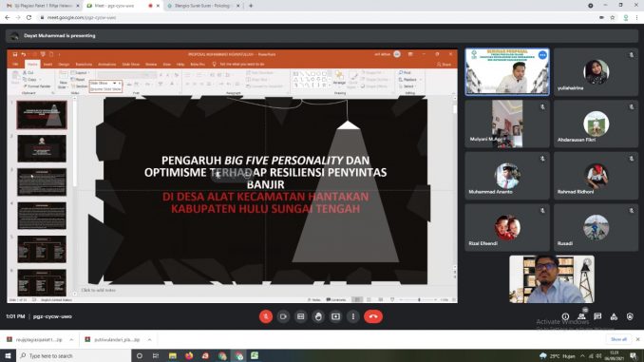Leave the call with red hang-up button
This screenshot has width=644, height=362.
point(373,316)
